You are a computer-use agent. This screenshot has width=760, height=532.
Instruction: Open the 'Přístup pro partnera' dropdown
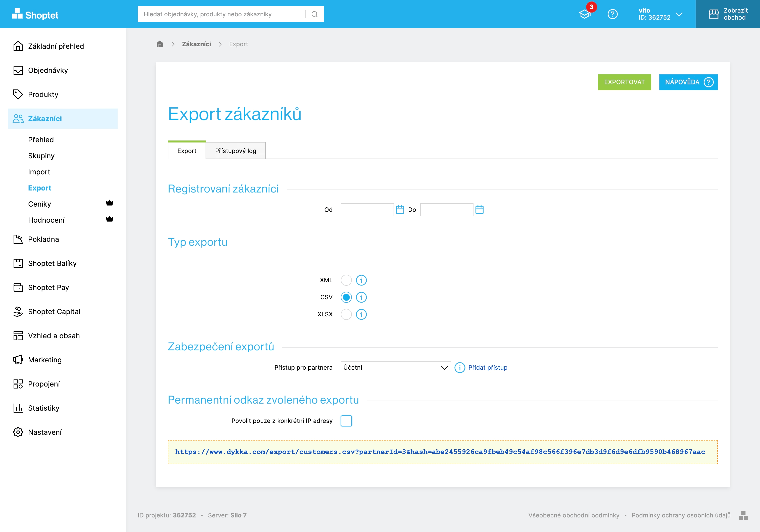396,367
